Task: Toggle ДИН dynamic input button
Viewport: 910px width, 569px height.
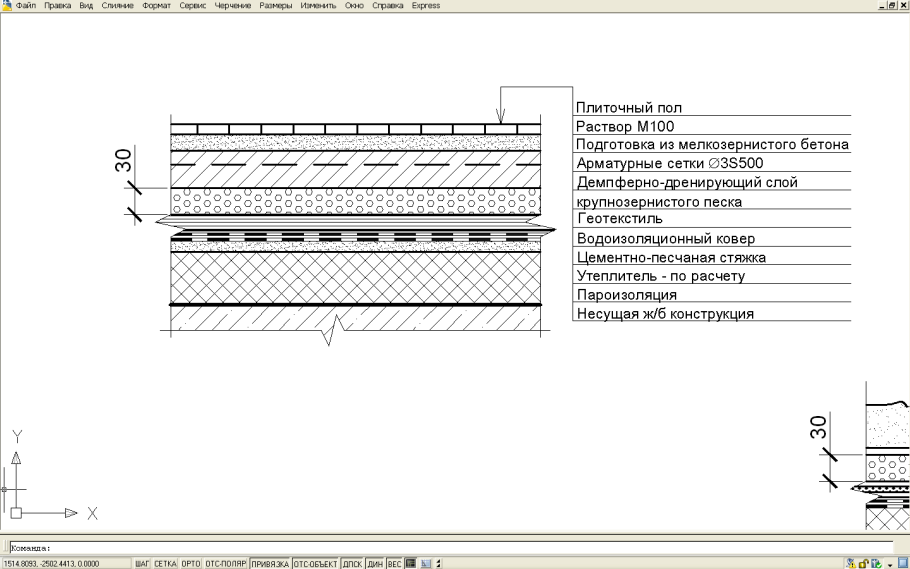Action: (376, 563)
